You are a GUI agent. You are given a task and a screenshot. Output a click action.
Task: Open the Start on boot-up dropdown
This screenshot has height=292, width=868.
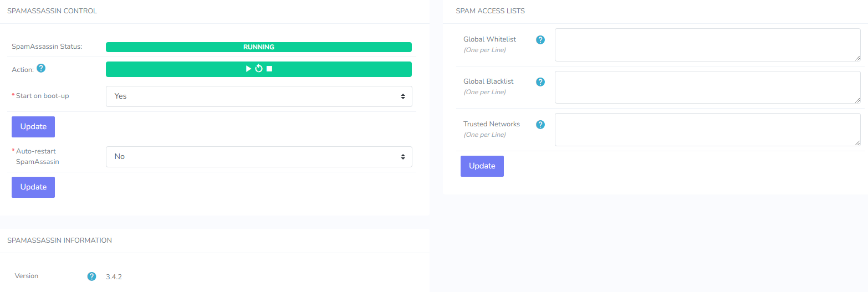pyautogui.click(x=259, y=96)
